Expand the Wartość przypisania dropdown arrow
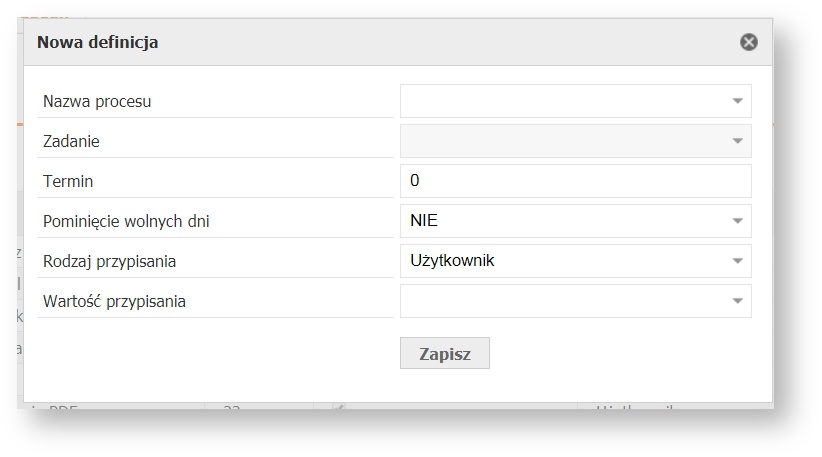 (737, 301)
